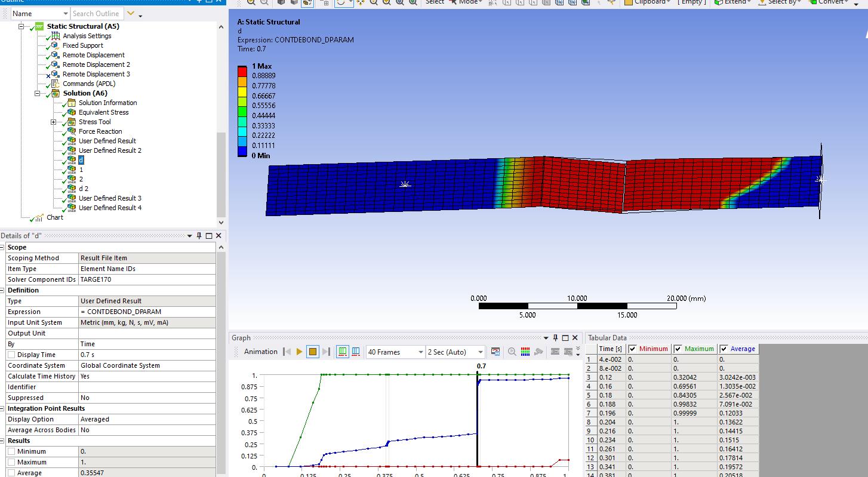Close the Graph panel

(575, 338)
